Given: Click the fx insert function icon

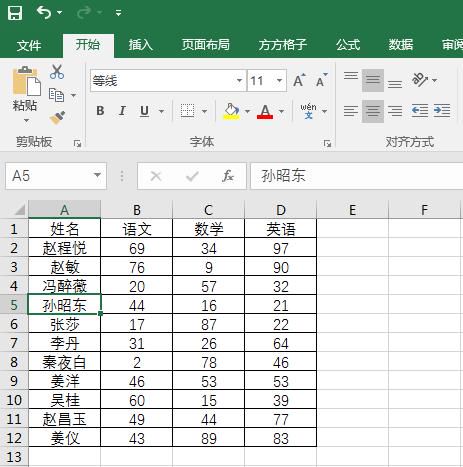Looking at the screenshot, I should click(x=228, y=176).
